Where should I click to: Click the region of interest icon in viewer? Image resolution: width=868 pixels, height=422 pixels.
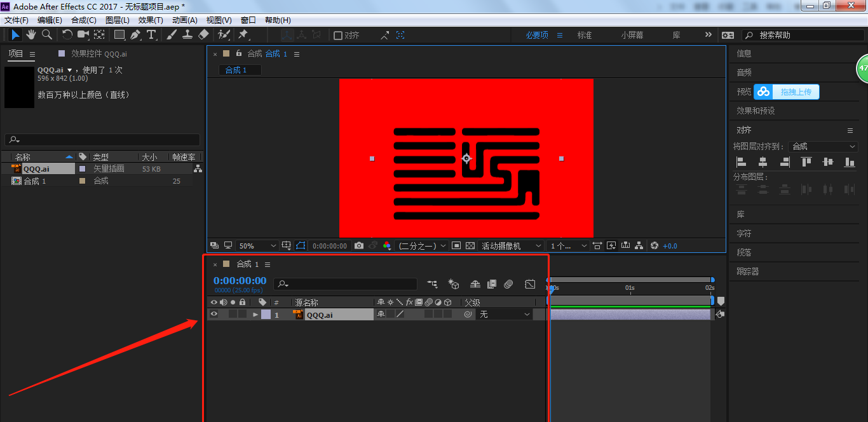(456, 245)
